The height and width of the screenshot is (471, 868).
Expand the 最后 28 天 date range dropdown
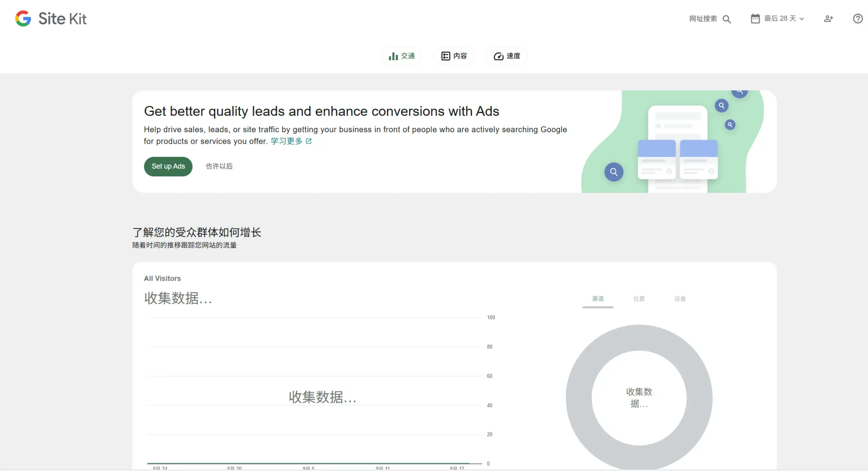[777, 19]
